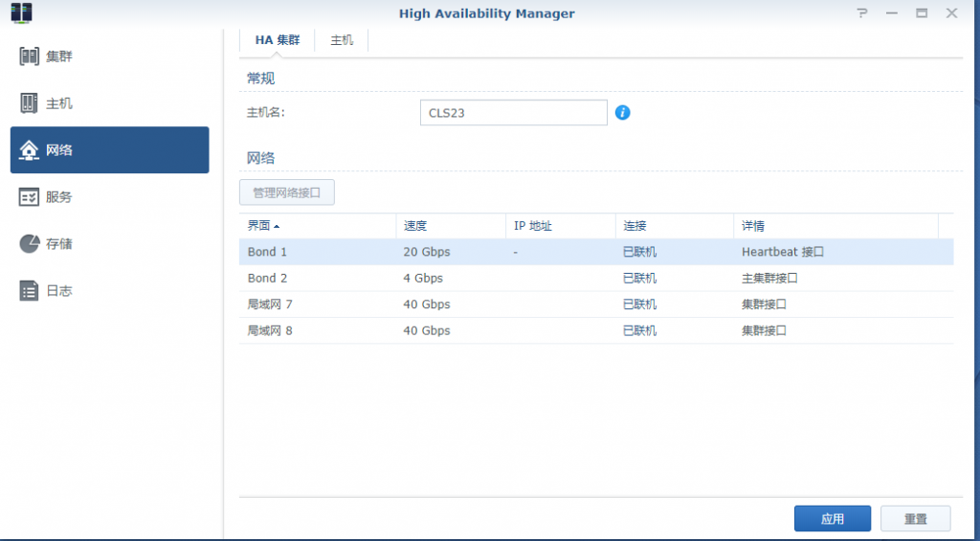
Task: Click the 集群 cluster icon in sidebar
Action: tap(29, 56)
